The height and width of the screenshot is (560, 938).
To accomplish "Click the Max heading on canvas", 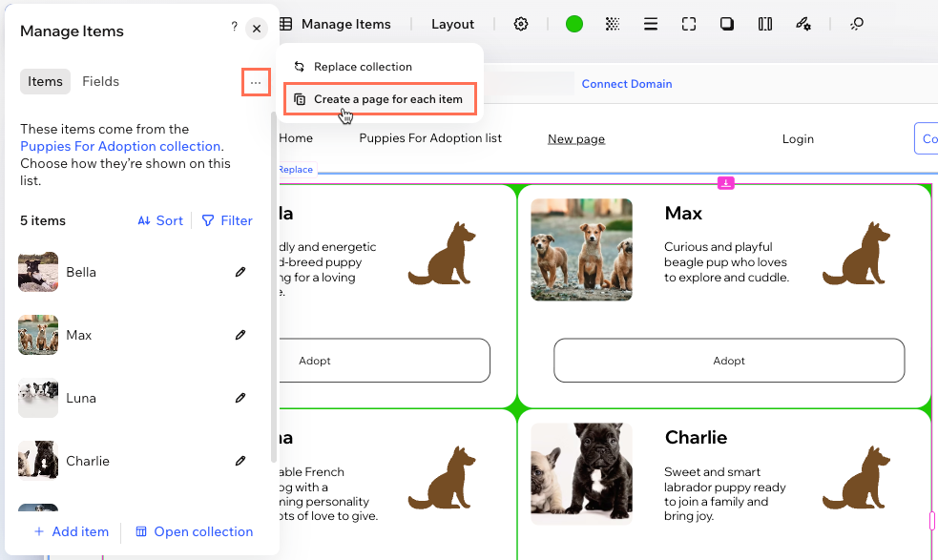I will click(x=683, y=213).
